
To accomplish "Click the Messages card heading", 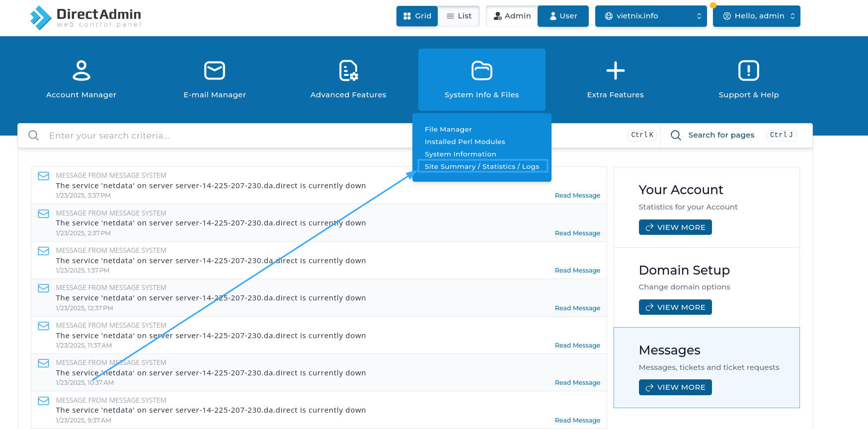I will click(x=669, y=350).
